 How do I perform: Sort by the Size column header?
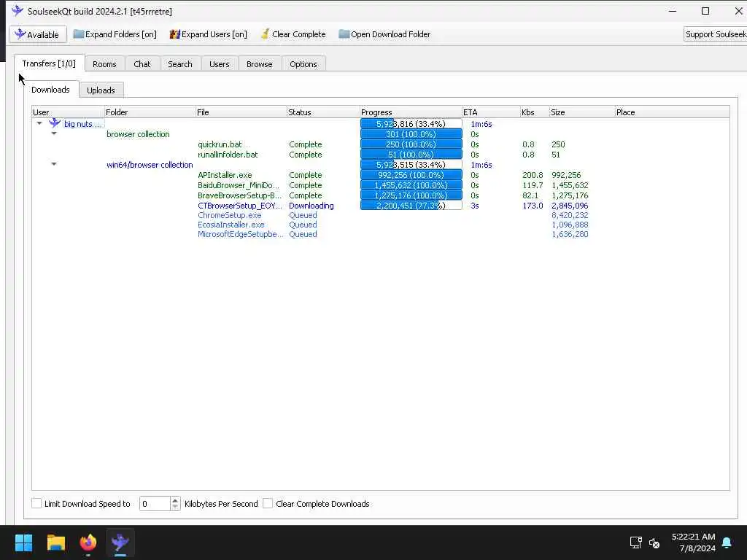pyautogui.click(x=581, y=112)
